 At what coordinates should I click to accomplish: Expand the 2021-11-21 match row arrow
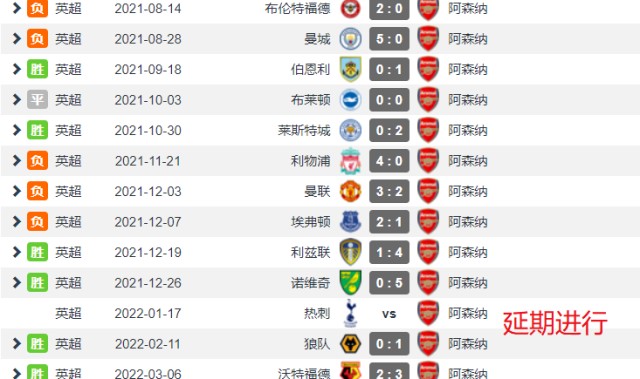coord(17,161)
